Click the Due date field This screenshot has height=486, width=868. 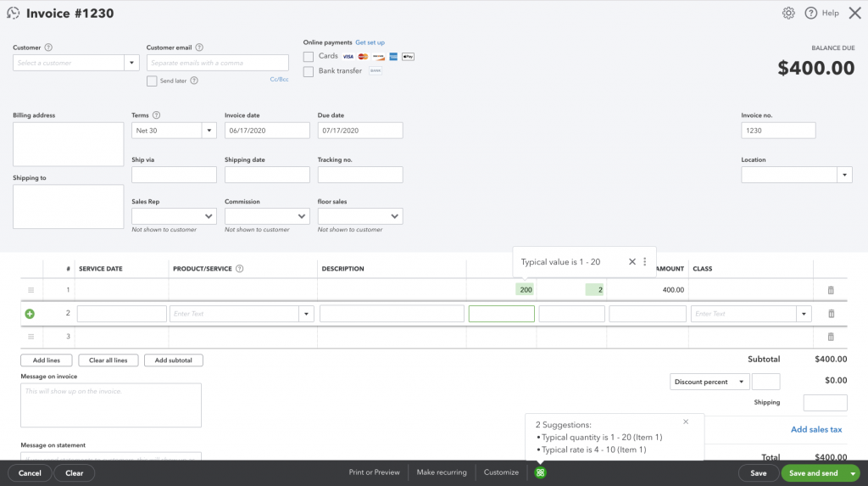coord(359,131)
